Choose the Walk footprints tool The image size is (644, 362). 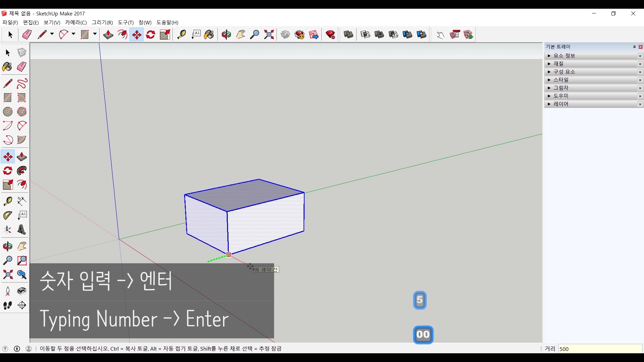[x=7, y=305]
